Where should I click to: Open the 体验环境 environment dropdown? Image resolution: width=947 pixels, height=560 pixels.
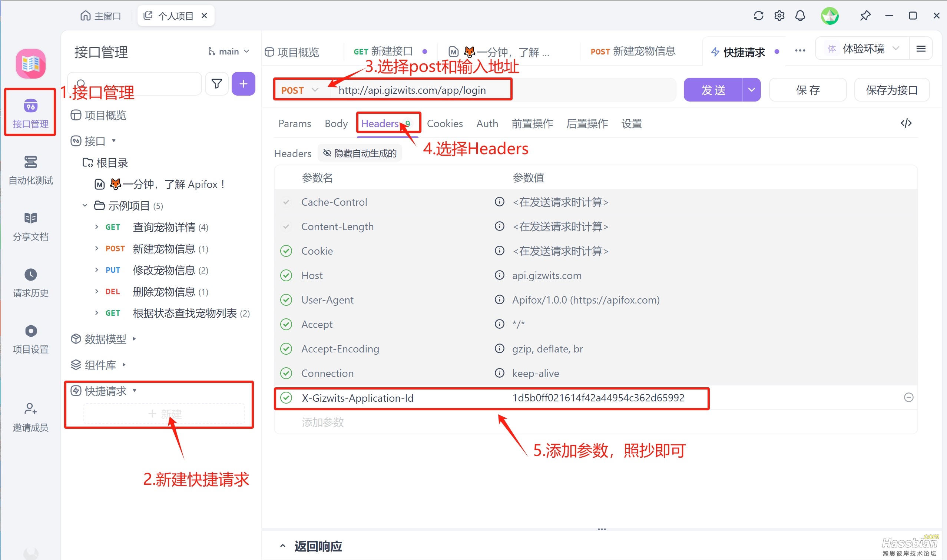862,49
